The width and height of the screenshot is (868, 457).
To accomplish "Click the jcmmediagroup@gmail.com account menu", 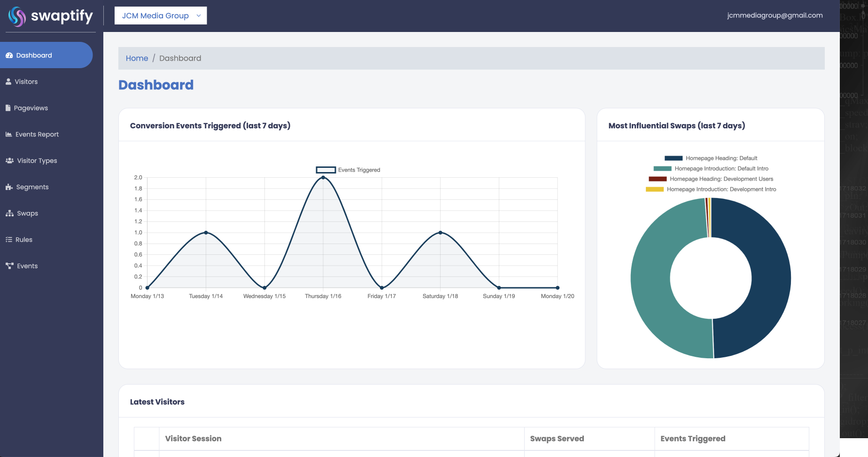I will point(774,15).
